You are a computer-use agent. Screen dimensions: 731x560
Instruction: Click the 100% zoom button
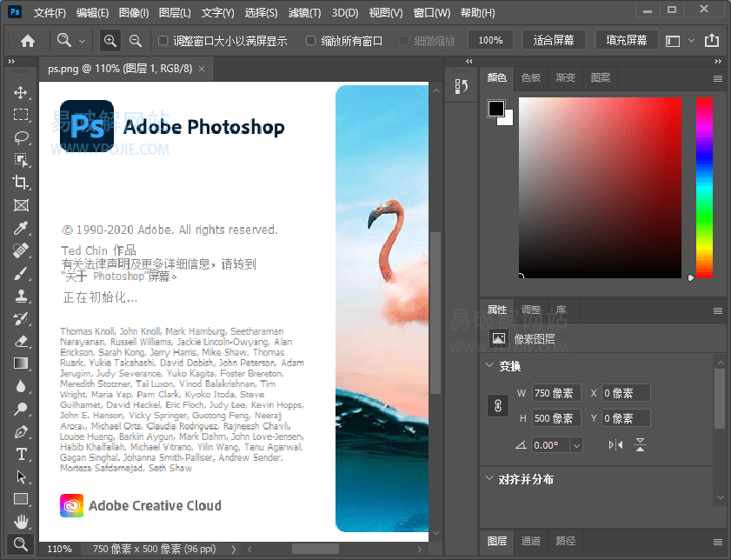coord(490,41)
